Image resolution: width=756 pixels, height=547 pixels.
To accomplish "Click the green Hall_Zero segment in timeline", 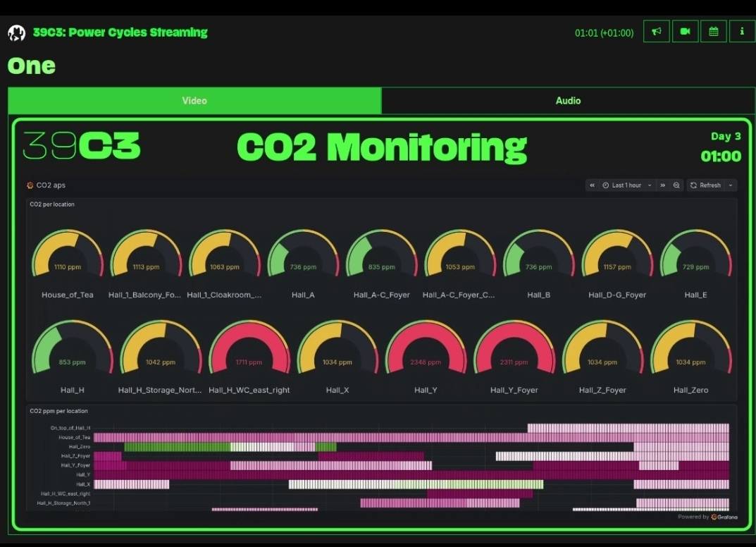I will (x=176, y=447).
